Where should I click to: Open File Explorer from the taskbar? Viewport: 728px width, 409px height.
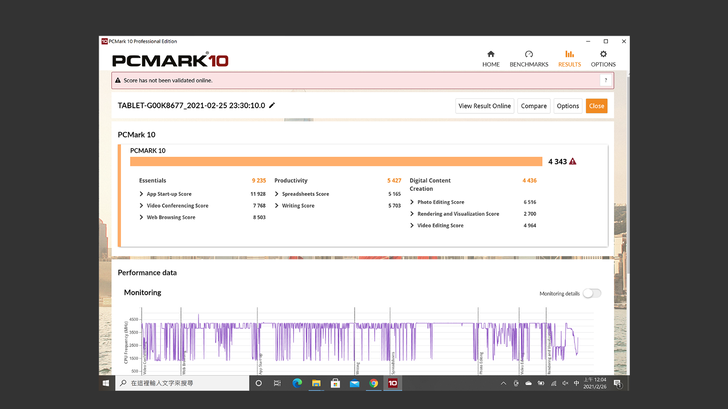click(316, 383)
